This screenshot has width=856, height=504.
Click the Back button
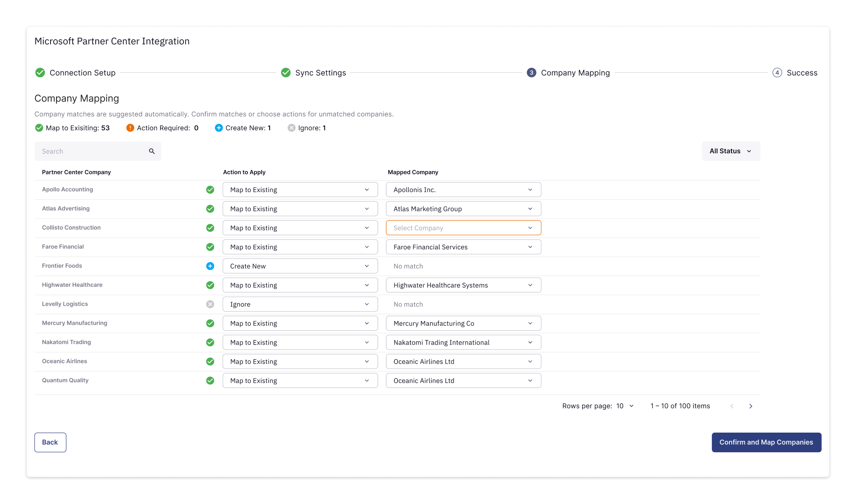click(x=50, y=442)
